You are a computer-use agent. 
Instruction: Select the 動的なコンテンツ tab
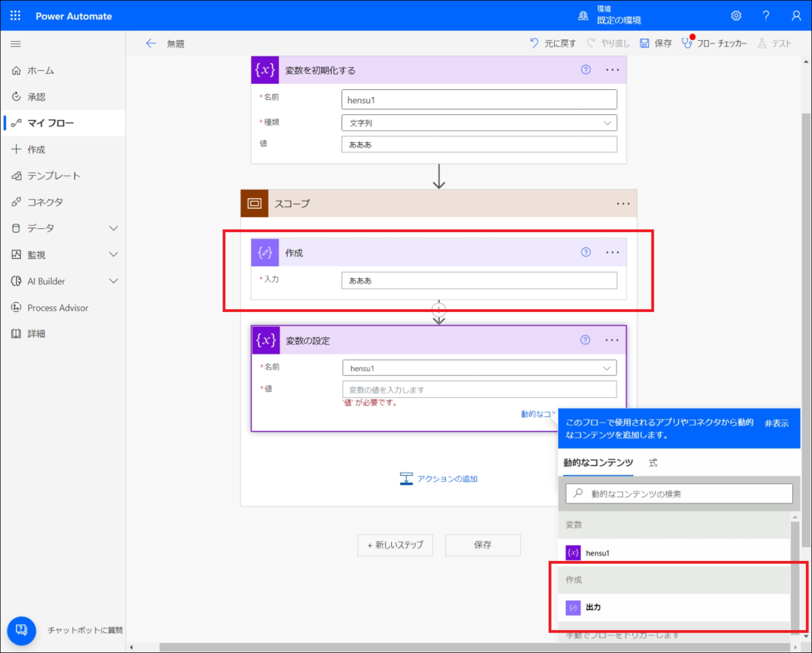pyautogui.click(x=598, y=463)
